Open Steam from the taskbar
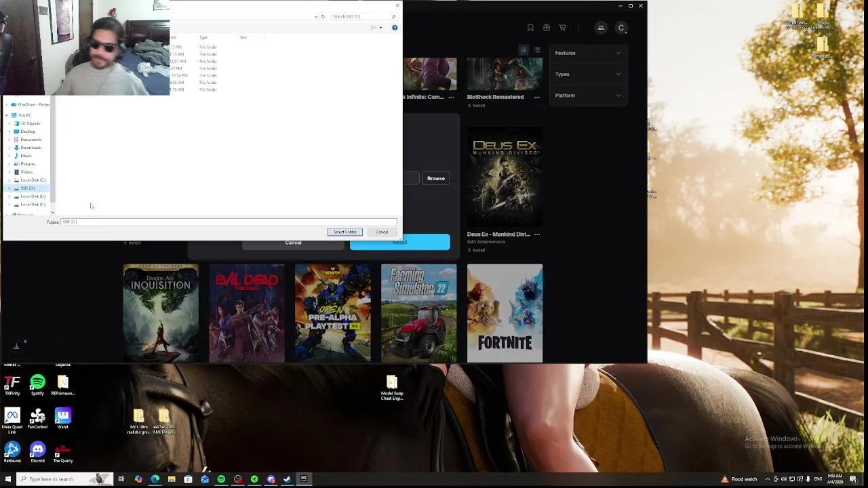Viewport: 868px width, 488px height. (x=288, y=479)
